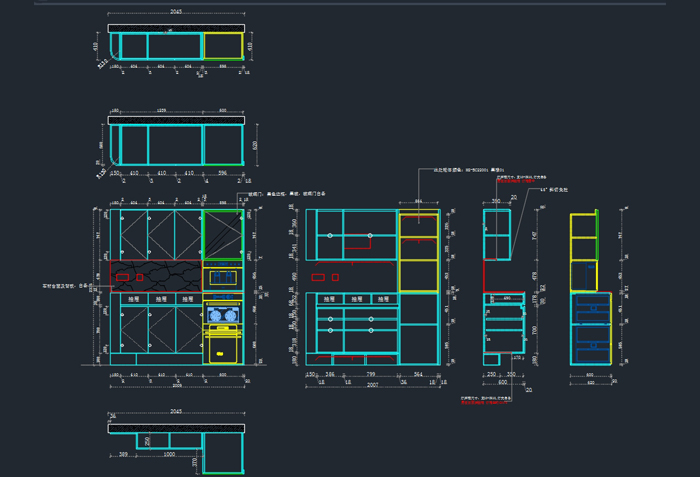Select the red vertical wall line in section
This screenshot has height=477, width=700.
click(x=485, y=275)
